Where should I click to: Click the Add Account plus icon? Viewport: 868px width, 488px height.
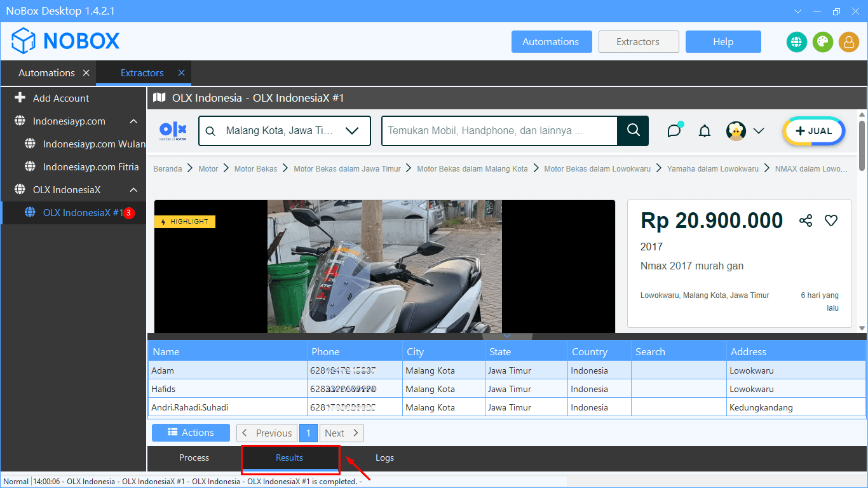click(19, 98)
